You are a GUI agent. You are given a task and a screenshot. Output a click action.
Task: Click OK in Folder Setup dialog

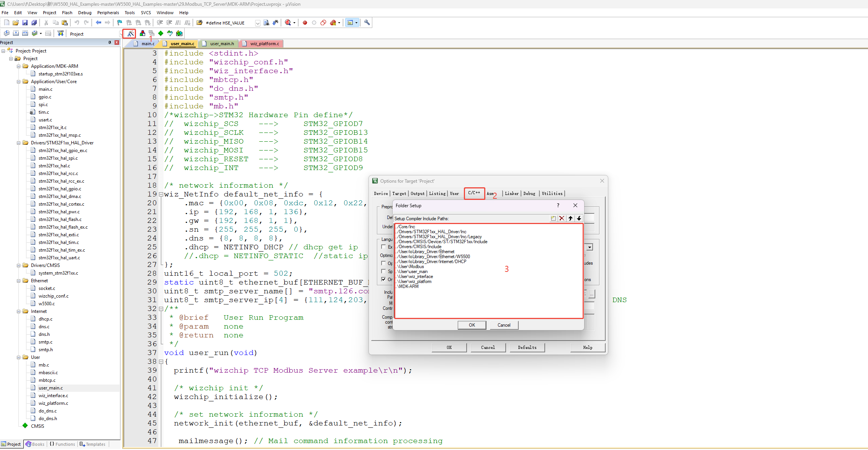coord(472,325)
